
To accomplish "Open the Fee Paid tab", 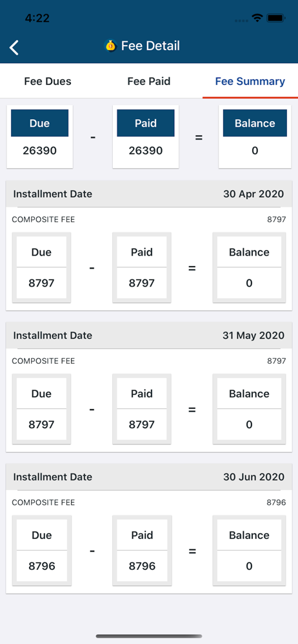I will point(149,81).
